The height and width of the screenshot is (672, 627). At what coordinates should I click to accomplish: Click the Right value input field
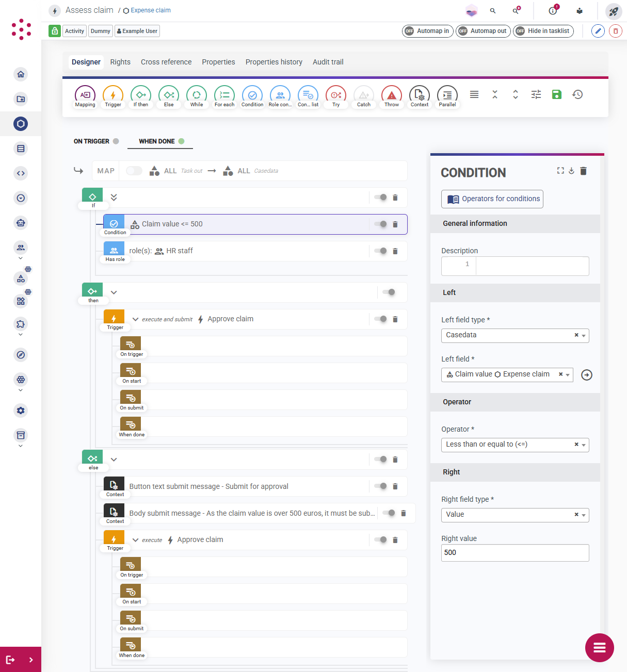515,553
